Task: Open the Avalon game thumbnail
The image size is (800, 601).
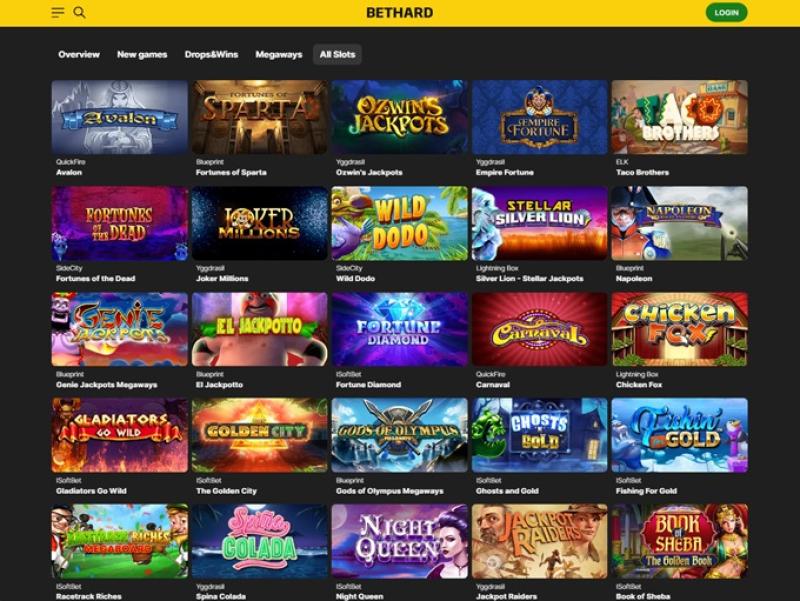Action: click(x=119, y=117)
